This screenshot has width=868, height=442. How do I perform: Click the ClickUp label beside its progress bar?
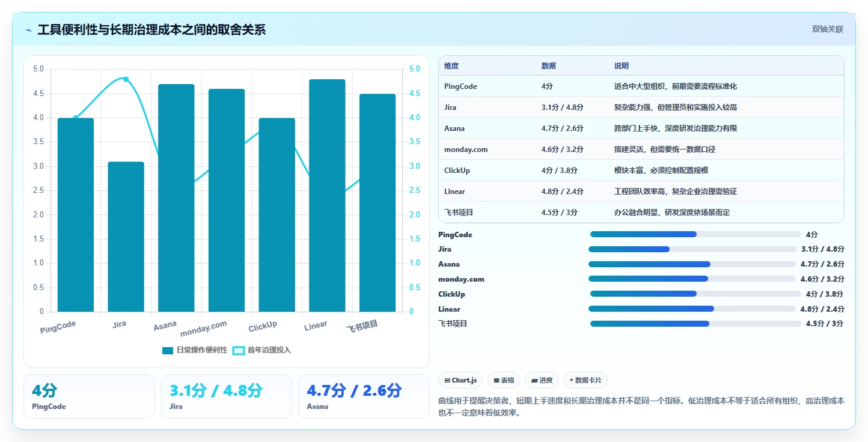[x=451, y=294]
